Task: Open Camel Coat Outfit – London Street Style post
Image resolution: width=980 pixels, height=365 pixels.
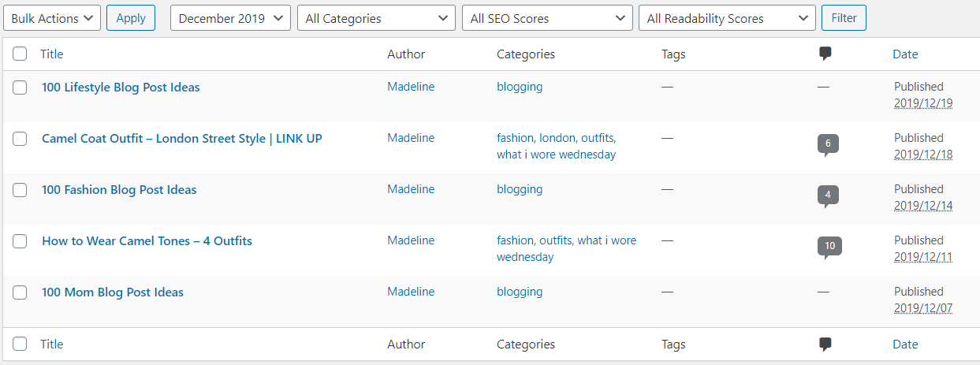Action: (x=182, y=139)
